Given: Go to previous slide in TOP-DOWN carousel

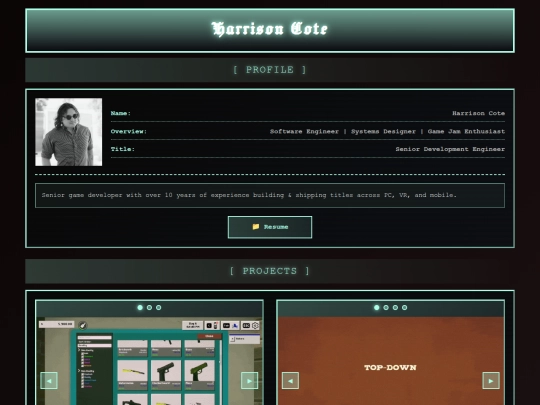Looking at the screenshot, I should pyautogui.click(x=290, y=381).
